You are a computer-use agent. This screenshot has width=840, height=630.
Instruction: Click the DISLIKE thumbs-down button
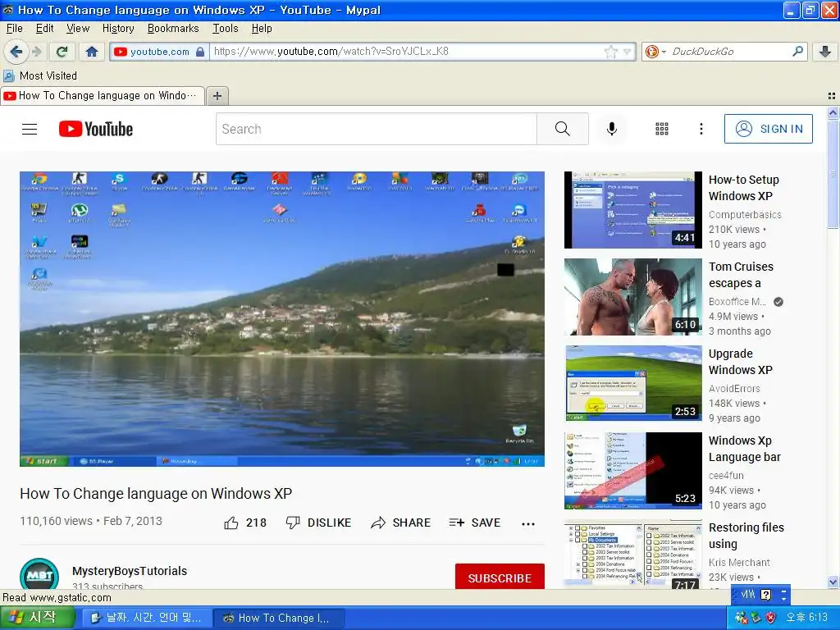319,523
